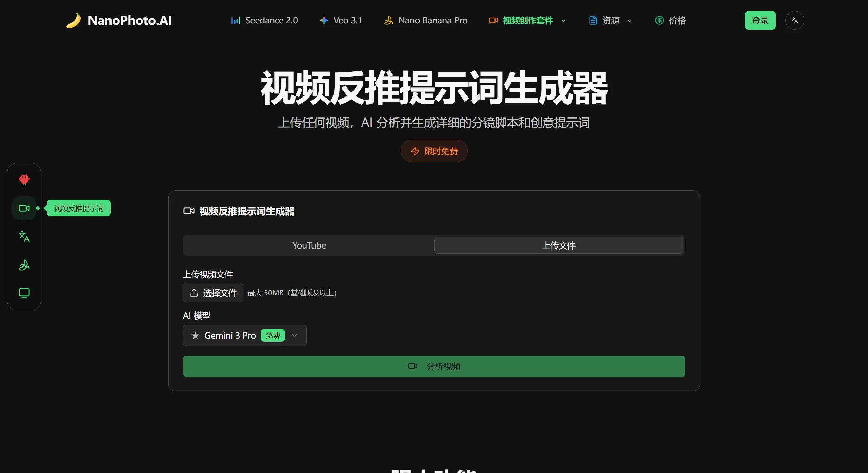Open the NanoPhoto.AI home link
The width and height of the screenshot is (868, 473).
pyautogui.click(x=119, y=20)
